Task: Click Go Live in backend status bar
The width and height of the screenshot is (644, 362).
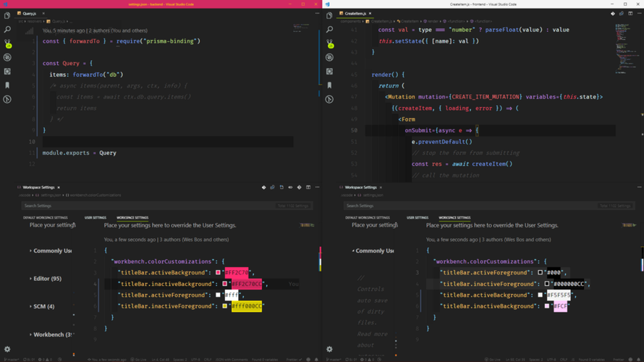Action: point(139,360)
